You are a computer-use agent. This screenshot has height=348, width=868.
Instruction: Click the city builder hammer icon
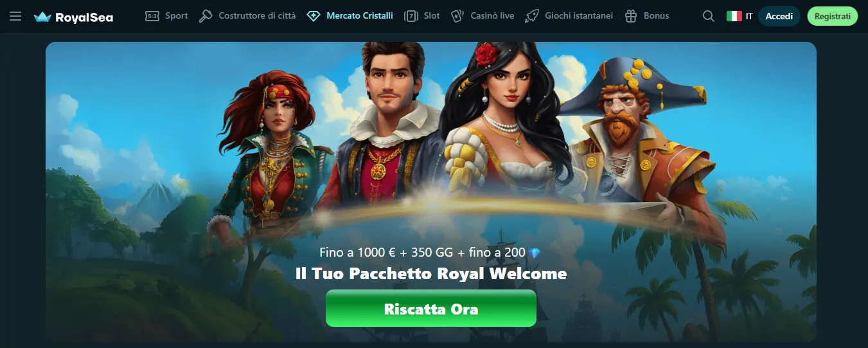coord(206,16)
